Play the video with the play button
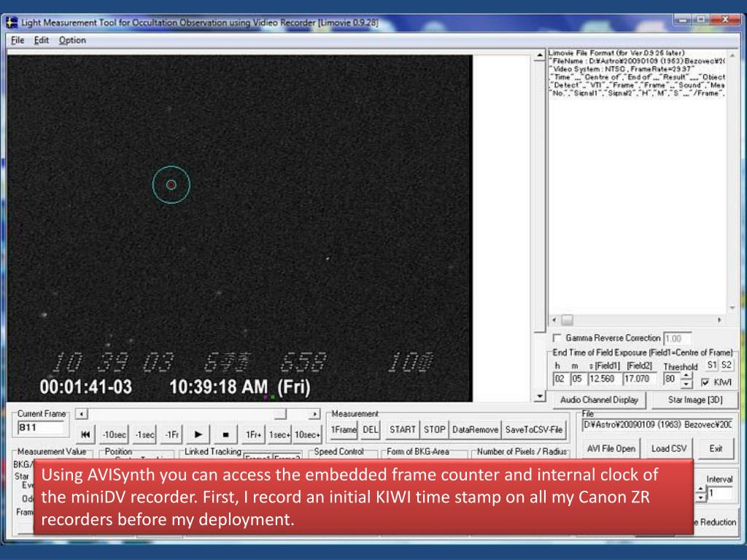This screenshot has height=560, width=747. click(x=198, y=435)
